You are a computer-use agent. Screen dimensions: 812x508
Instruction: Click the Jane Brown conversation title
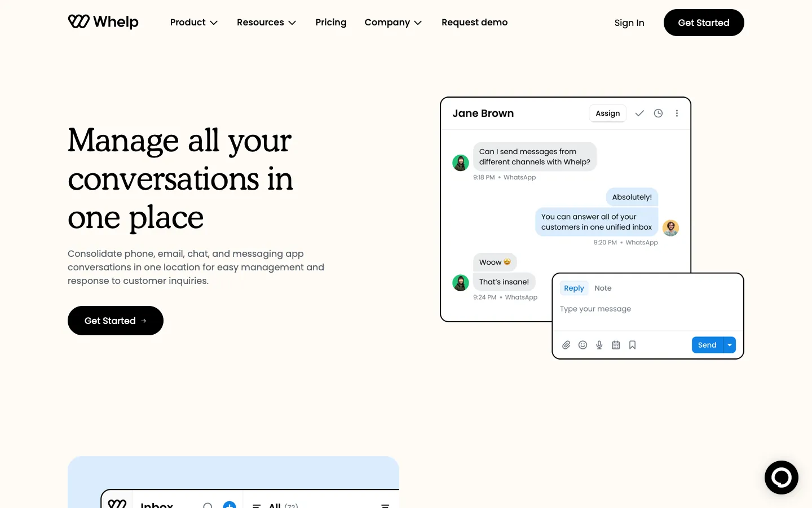483,113
